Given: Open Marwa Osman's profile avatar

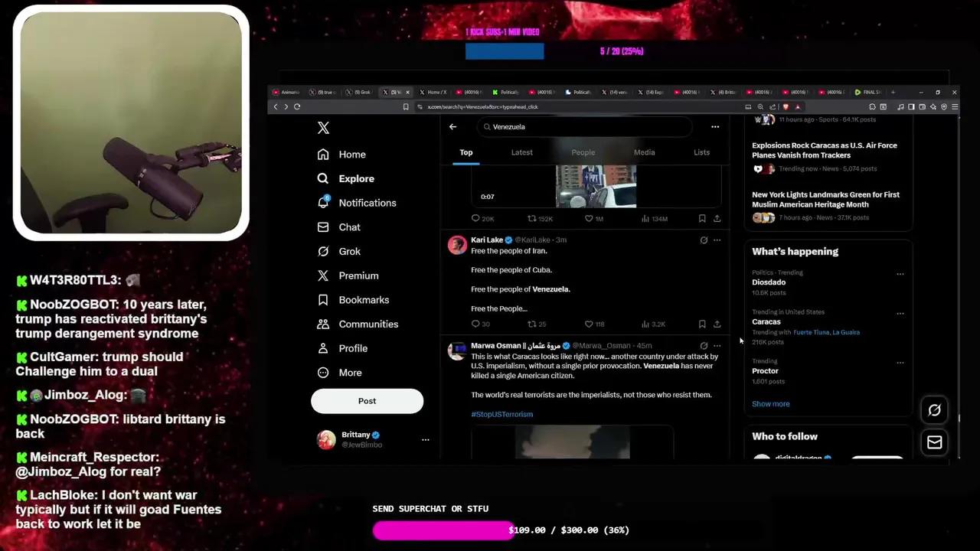Looking at the screenshot, I should pyautogui.click(x=457, y=350).
